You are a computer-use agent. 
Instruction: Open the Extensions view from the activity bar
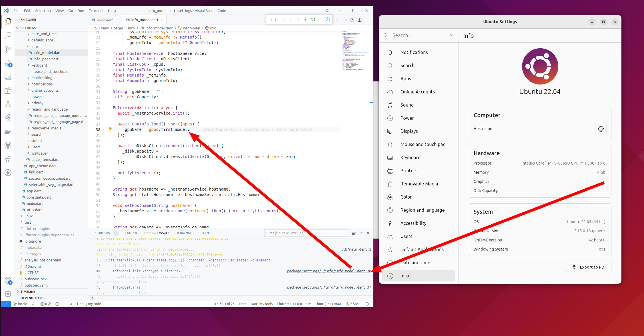pos(8,90)
